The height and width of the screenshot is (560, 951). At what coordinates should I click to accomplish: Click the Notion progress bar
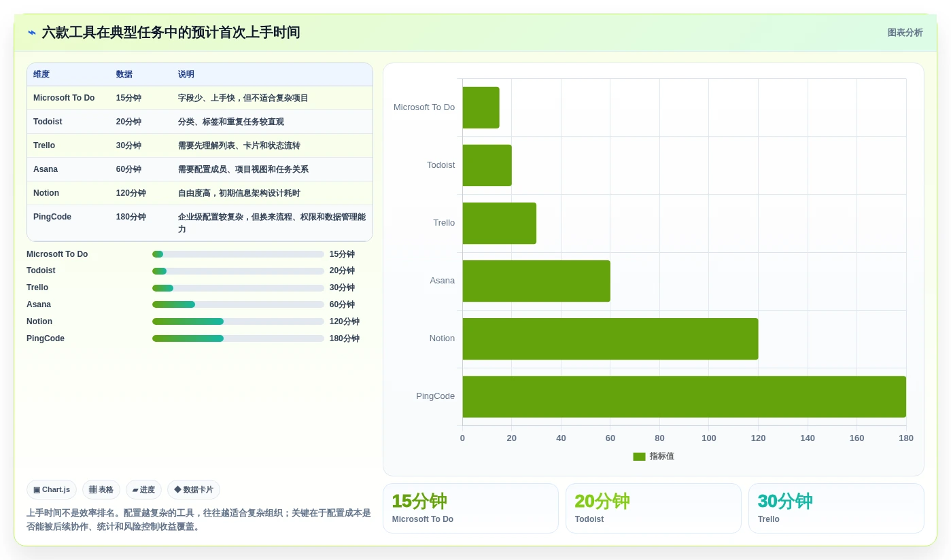pos(238,321)
